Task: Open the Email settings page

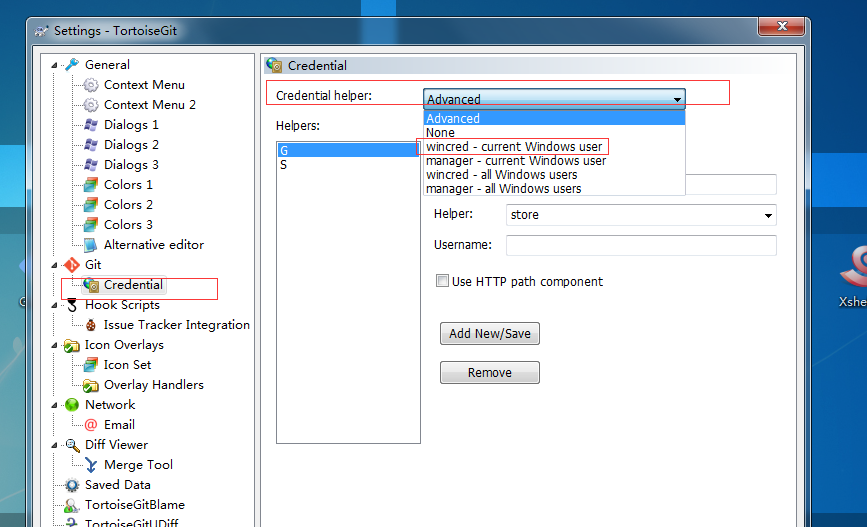Action: [119, 425]
